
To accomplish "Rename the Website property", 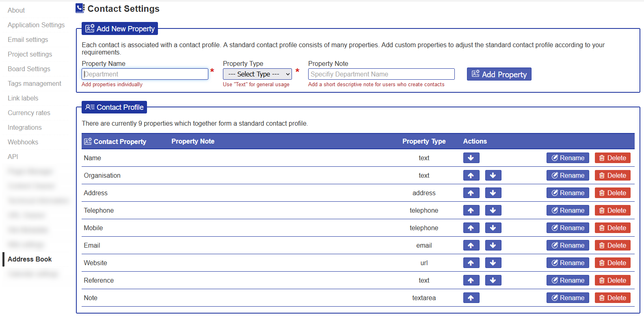I will (568, 263).
